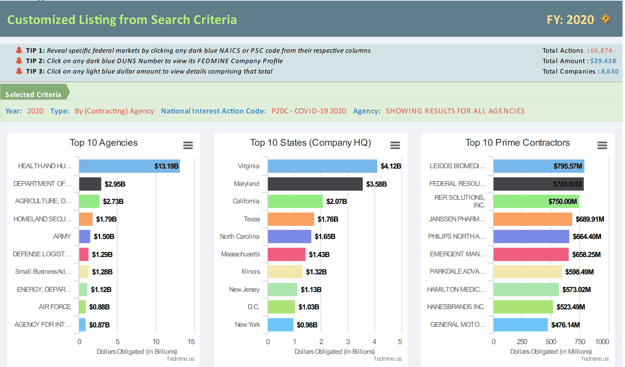The width and height of the screenshot is (625, 367).
Task: Click the orange diamond icon beside FY: 2020
Action: 605,19
